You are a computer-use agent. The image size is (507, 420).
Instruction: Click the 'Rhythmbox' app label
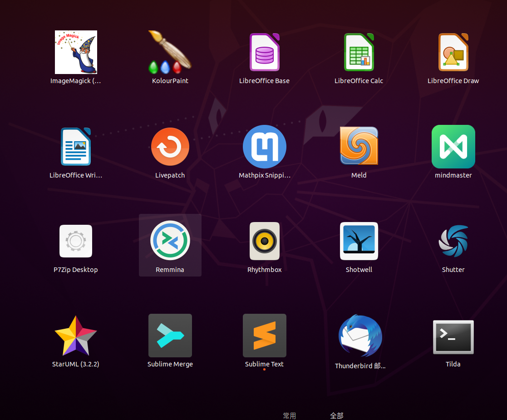click(265, 270)
